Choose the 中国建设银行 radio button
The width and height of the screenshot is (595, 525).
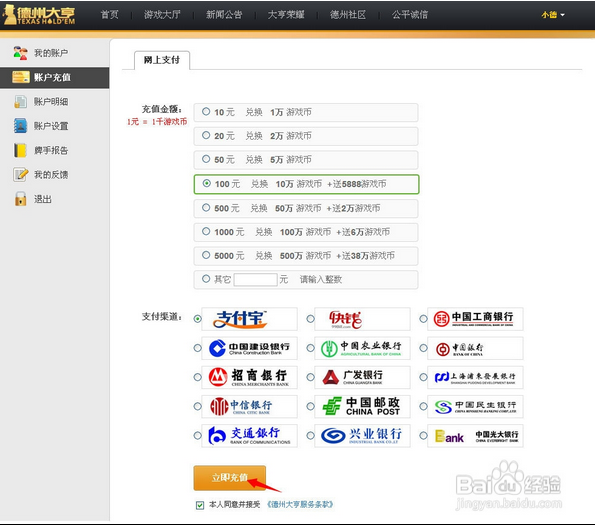coord(197,348)
